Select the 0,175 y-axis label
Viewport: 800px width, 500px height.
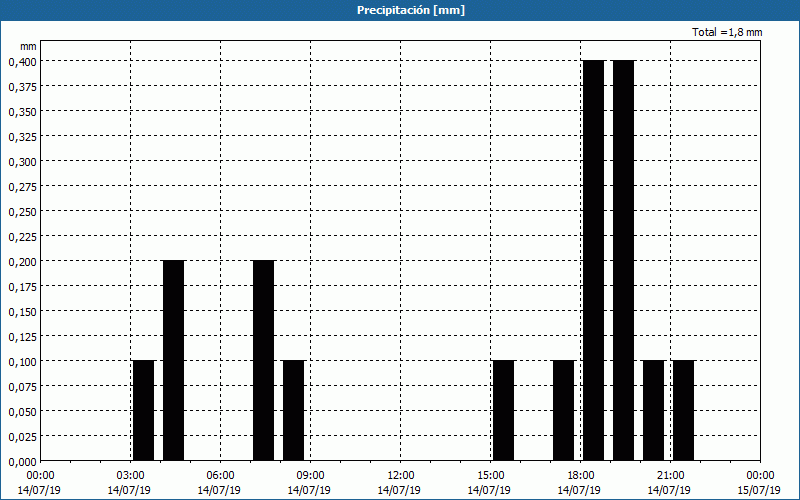[22, 287]
